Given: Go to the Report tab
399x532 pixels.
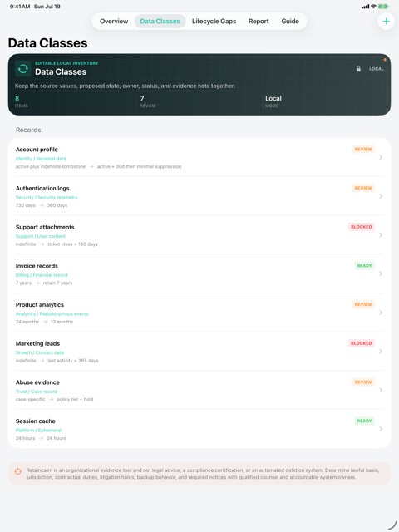Looking at the screenshot, I should (259, 22).
